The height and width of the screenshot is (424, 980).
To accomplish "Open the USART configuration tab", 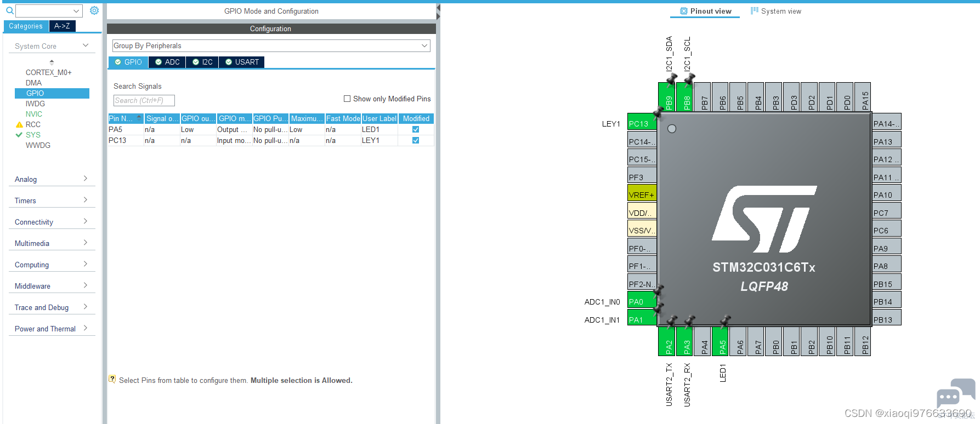I will [242, 62].
